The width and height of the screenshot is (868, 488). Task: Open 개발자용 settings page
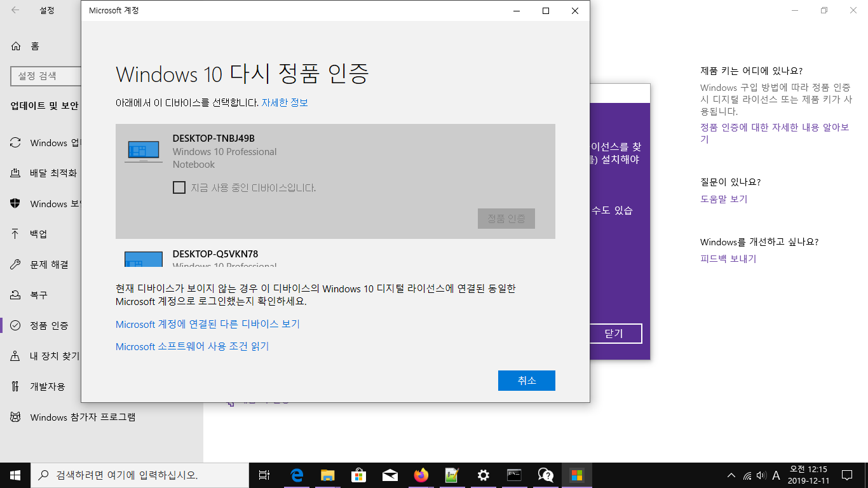[41, 386]
